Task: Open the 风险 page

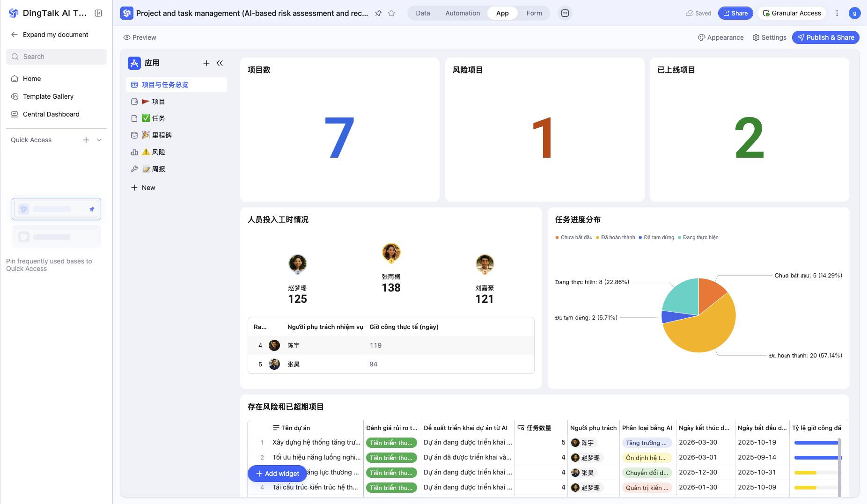Action: [176, 152]
